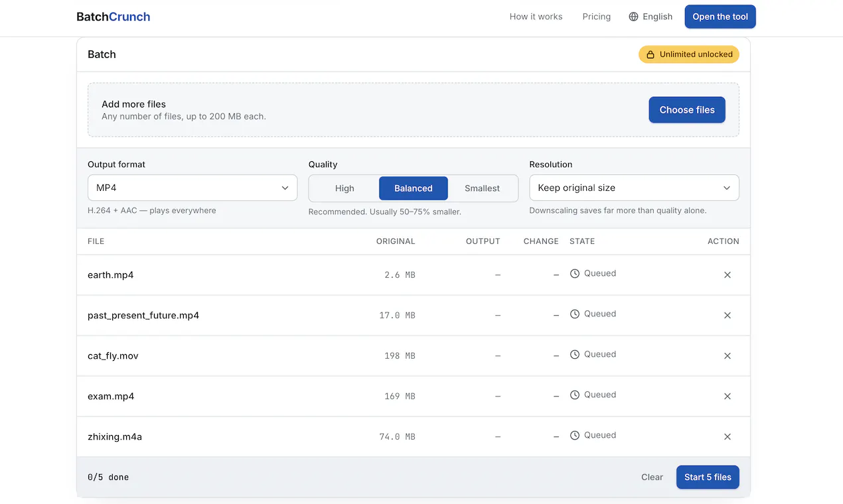Click Choose files button
843x504 pixels.
pos(687,110)
